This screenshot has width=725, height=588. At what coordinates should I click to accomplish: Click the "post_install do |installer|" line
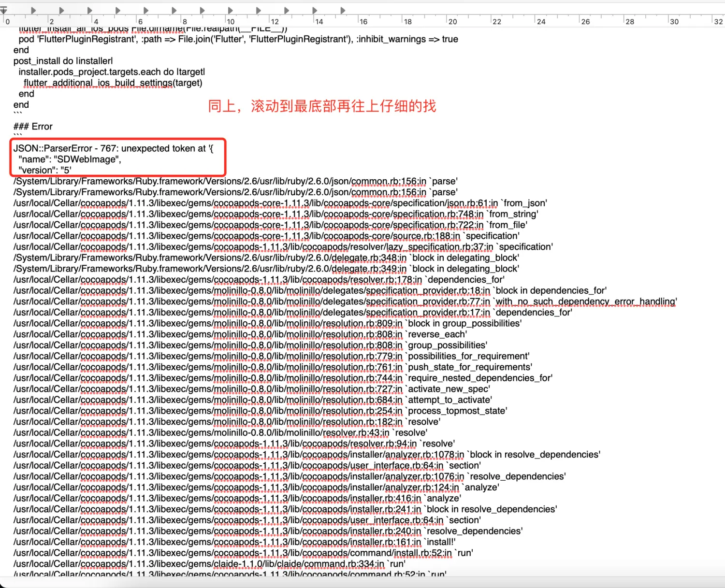point(63,61)
